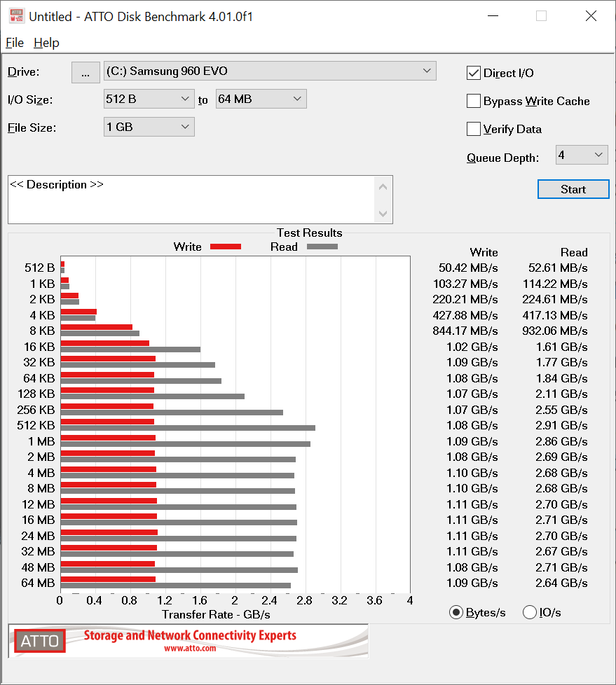The width and height of the screenshot is (616, 685).
Task: Click the "Test Results" heading
Action: 310,233
